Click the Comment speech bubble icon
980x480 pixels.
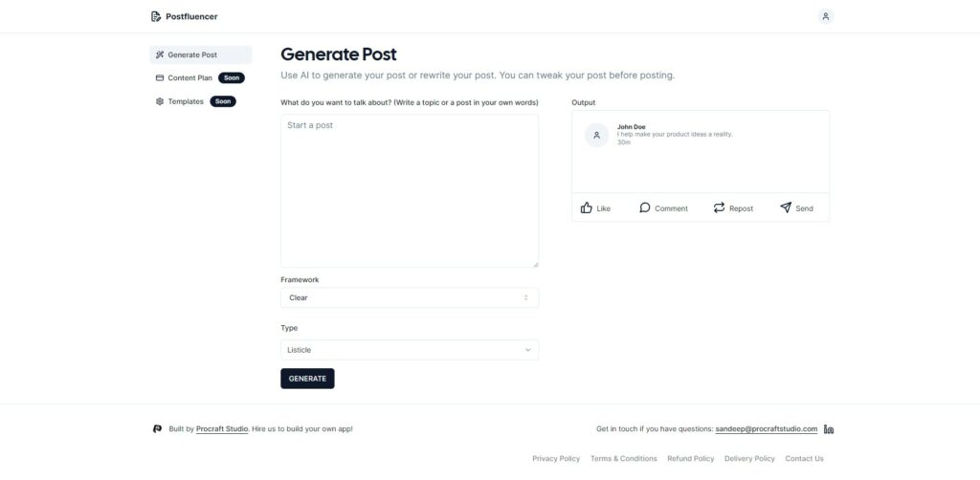644,207
